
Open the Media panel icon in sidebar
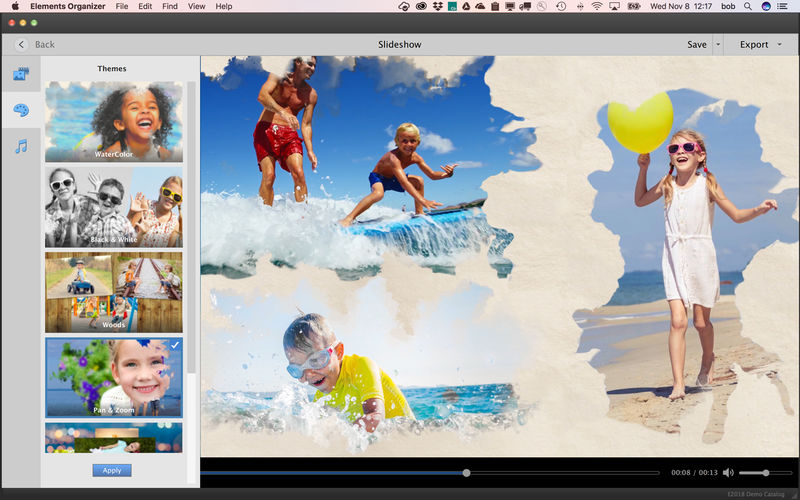click(x=20, y=73)
